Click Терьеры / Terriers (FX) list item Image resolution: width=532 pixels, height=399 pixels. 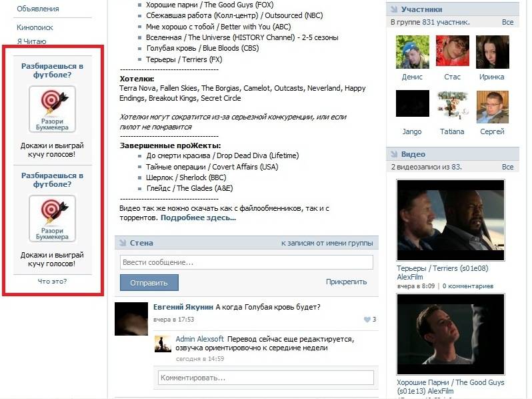(184, 59)
